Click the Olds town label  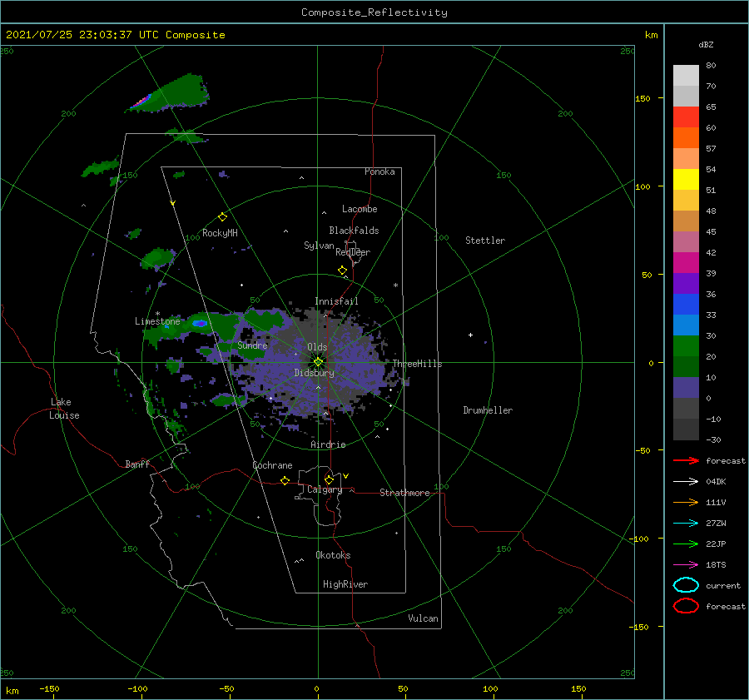tap(317, 347)
